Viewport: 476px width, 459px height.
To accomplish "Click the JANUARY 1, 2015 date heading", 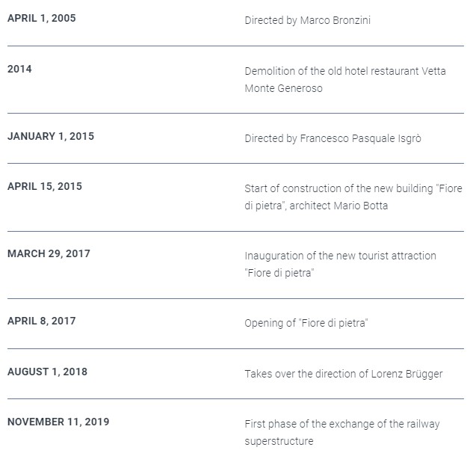I will [x=51, y=136].
